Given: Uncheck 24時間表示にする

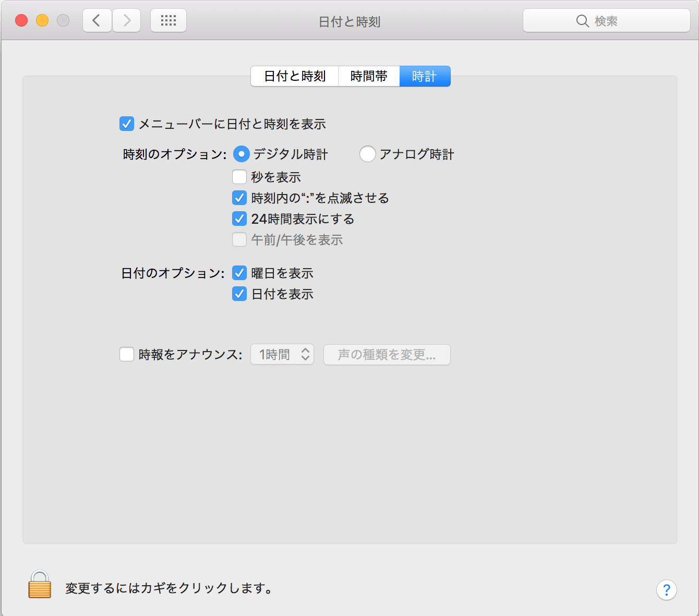Looking at the screenshot, I should pyautogui.click(x=239, y=219).
